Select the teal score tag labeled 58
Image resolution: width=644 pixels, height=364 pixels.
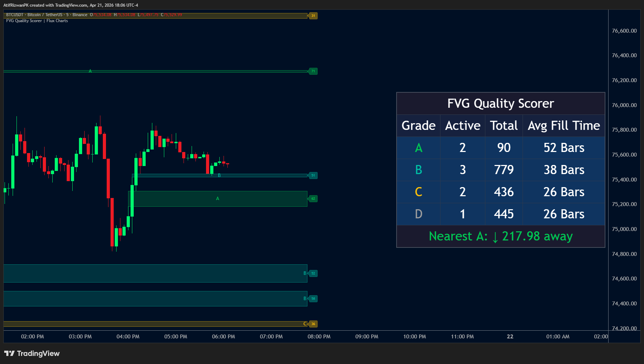[x=313, y=299]
